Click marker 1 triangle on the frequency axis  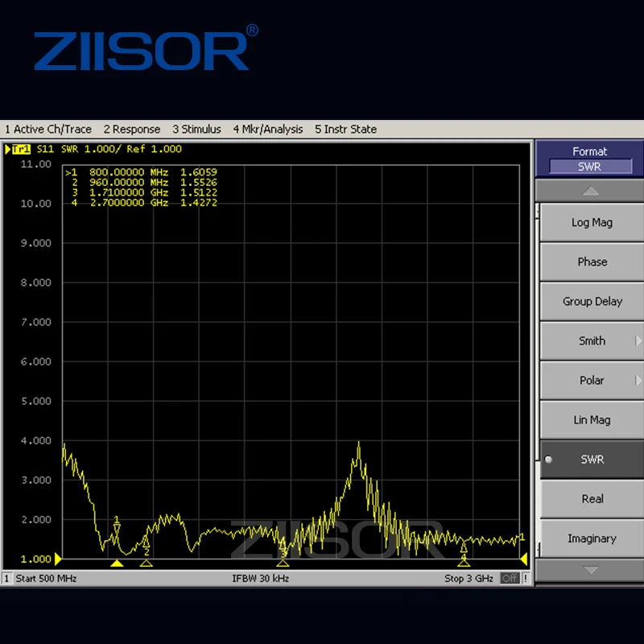(117, 563)
